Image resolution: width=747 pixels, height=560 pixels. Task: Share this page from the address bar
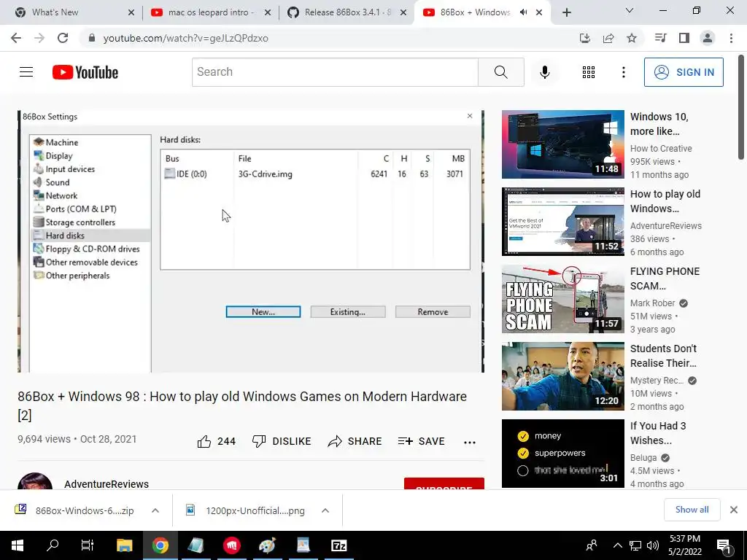(x=608, y=38)
